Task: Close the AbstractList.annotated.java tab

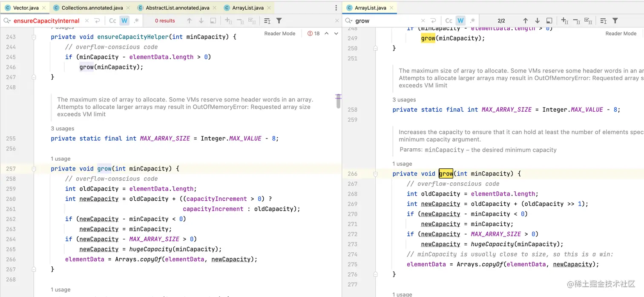Action: coord(215,8)
